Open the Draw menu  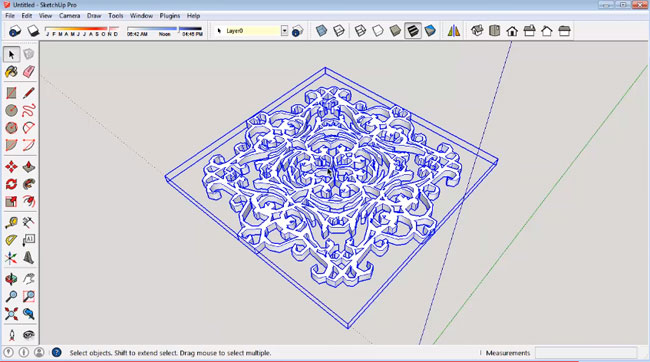[94, 16]
